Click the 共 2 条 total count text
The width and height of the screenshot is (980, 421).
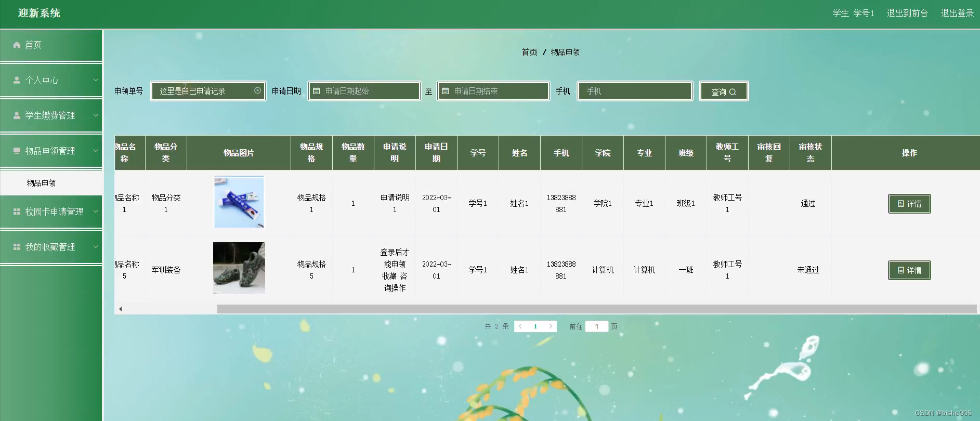tap(496, 326)
